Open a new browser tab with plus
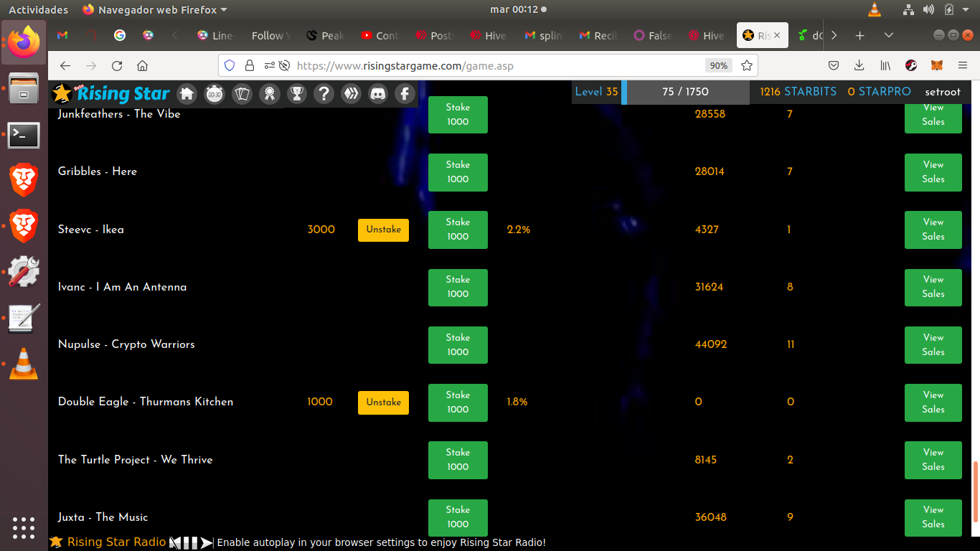This screenshot has width=980, height=551. tap(860, 35)
